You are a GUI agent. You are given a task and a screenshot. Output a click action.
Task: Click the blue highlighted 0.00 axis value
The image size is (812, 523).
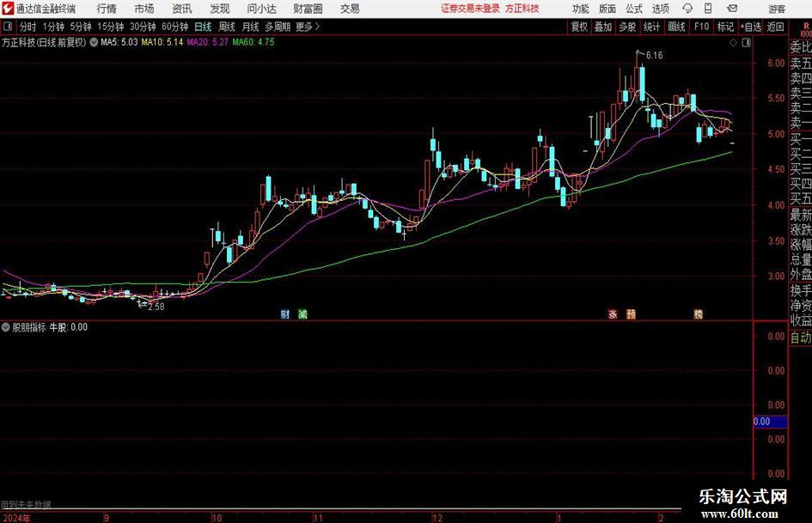pos(770,422)
